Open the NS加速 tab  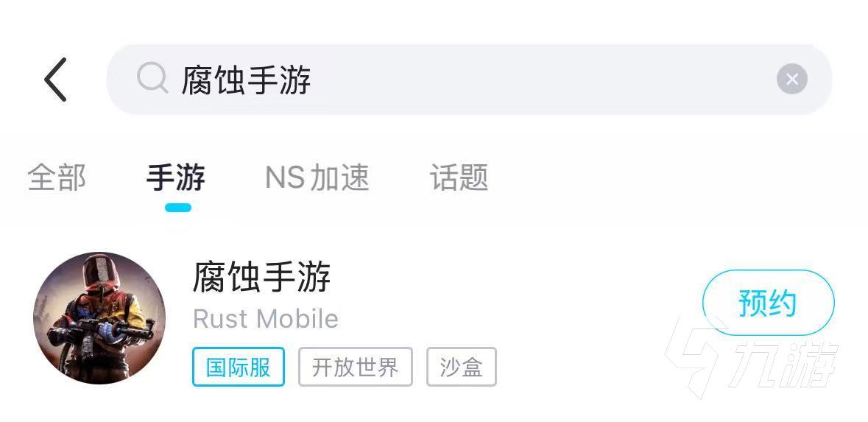[x=317, y=177]
